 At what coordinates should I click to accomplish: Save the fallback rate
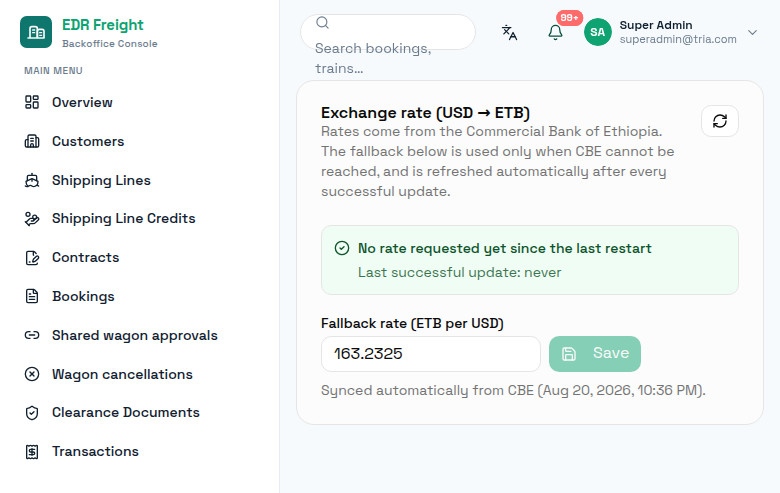pyautogui.click(x=594, y=354)
